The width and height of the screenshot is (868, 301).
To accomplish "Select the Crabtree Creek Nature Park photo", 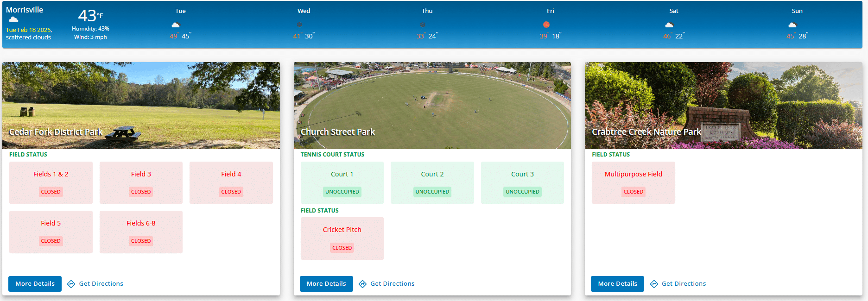I will (723, 106).
